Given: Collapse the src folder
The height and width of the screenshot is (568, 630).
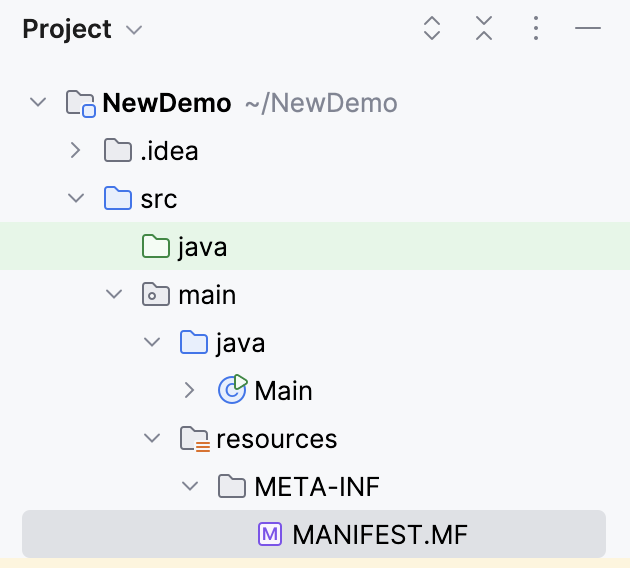Looking at the screenshot, I should pos(76,199).
